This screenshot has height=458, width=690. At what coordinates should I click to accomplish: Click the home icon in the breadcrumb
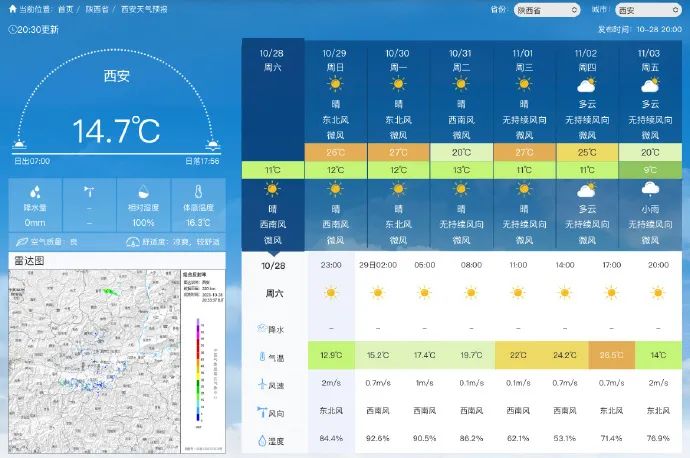[12, 9]
